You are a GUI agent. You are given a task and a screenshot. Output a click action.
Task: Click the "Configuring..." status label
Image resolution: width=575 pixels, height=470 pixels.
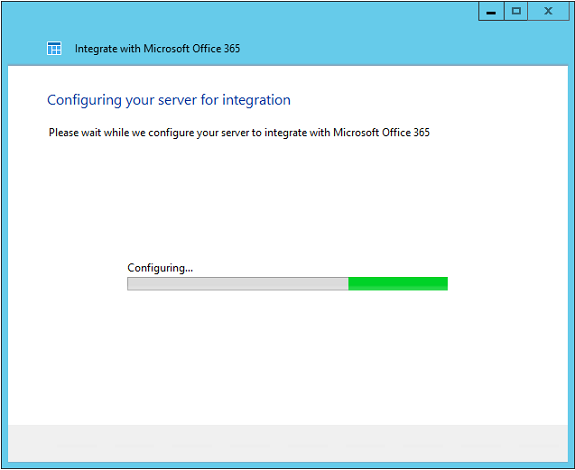160,268
